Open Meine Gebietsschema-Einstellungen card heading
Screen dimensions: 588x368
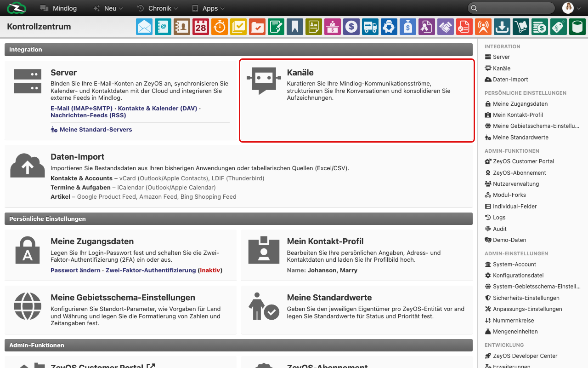pos(123,298)
